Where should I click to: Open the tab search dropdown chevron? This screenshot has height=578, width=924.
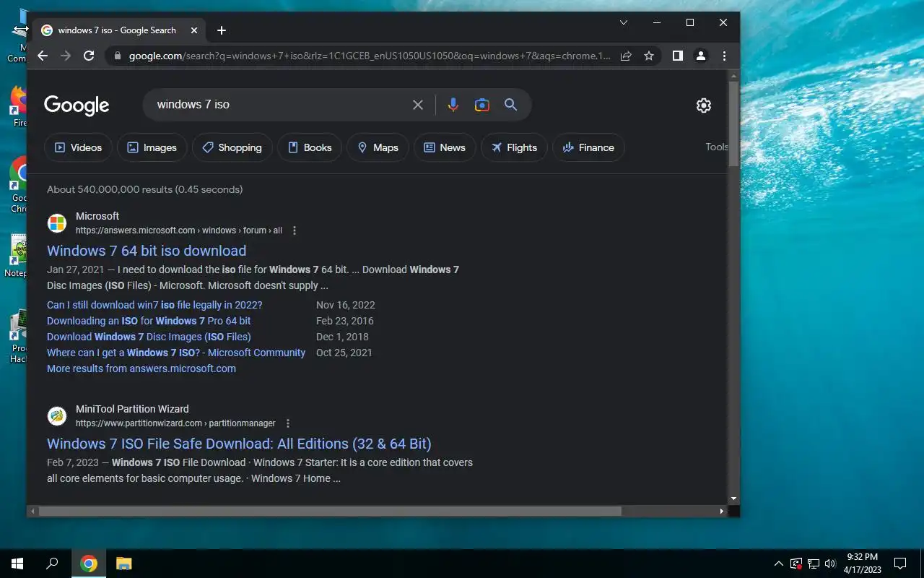[624, 22]
